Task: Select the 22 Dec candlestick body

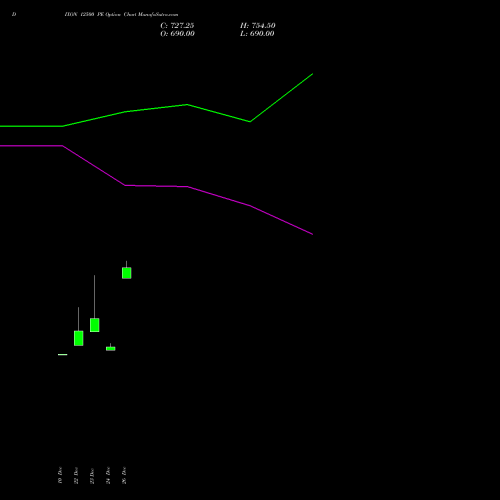Action: (x=79, y=338)
